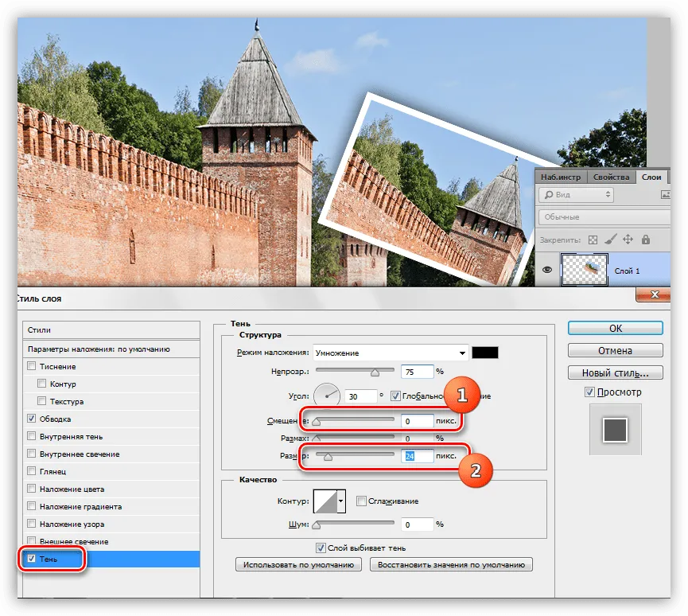Click opacity value field 75
The width and height of the screenshot is (688, 616).
pos(417,372)
